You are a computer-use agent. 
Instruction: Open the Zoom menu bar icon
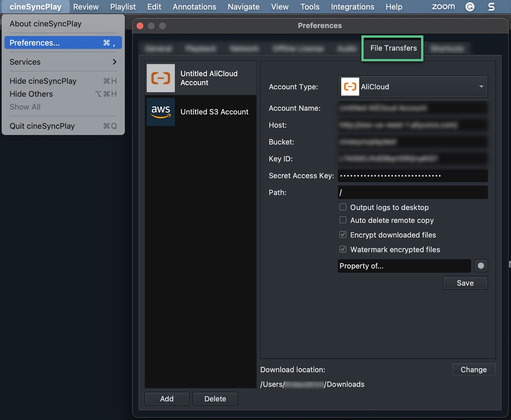[443, 7]
